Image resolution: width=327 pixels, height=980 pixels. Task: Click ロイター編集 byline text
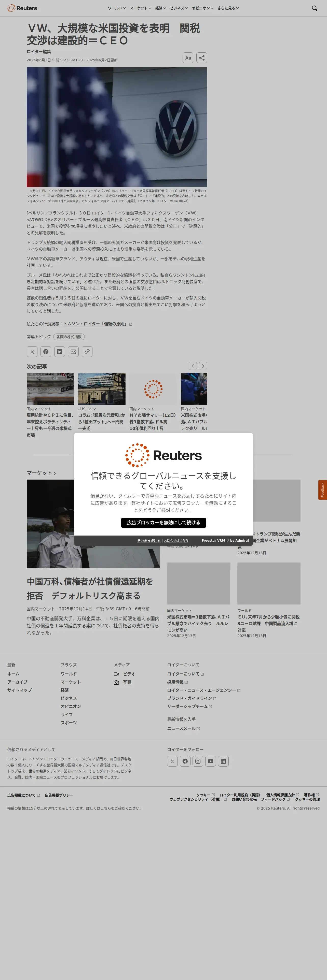pyautogui.click(x=39, y=52)
